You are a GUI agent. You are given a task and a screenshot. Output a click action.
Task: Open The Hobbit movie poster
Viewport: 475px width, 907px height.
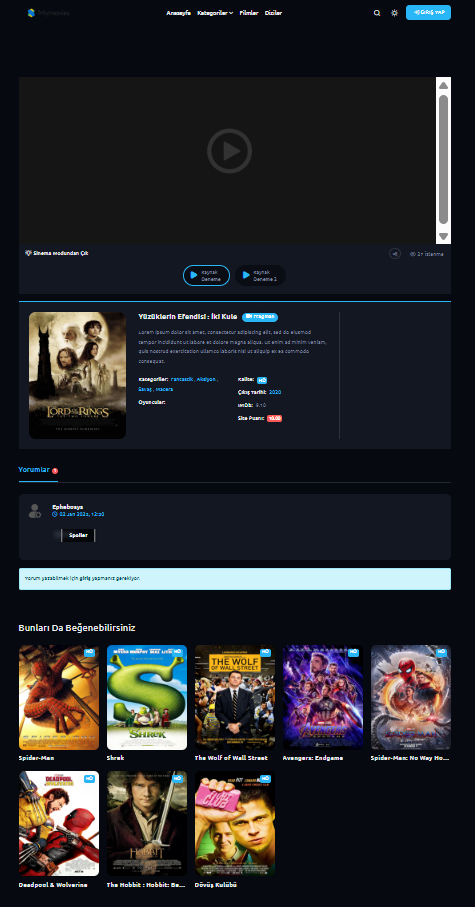(147, 823)
